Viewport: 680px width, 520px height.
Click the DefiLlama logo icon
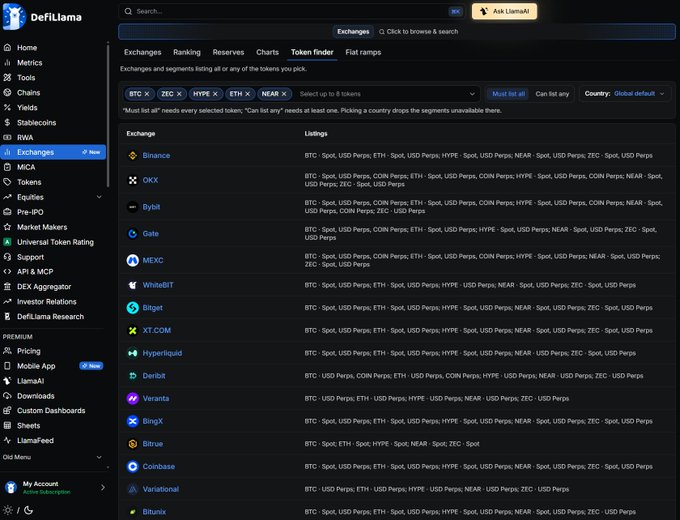pos(14,16)
